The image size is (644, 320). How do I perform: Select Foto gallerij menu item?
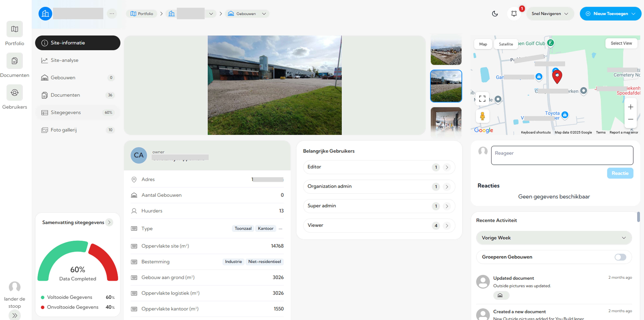coord(64,130)
